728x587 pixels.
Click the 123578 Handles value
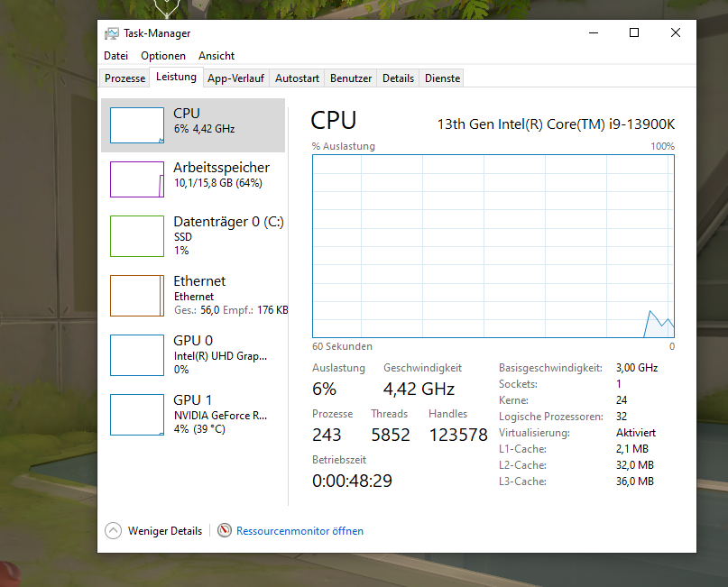[457, 435]
